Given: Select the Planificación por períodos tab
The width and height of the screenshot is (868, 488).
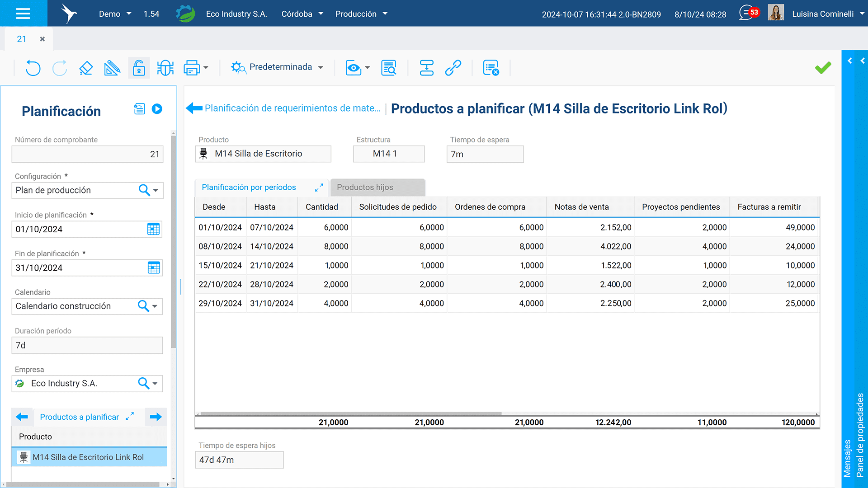Looking at the screenshot, I should [x=249, y=187].
